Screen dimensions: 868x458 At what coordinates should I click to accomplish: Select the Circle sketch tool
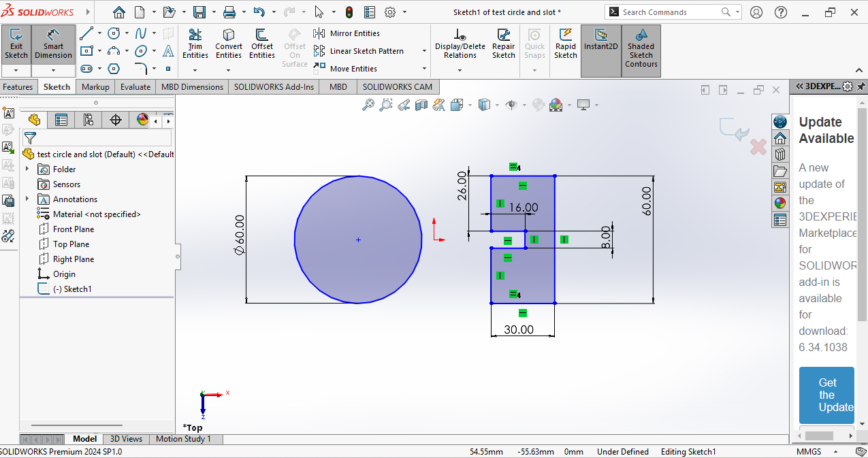click(x=114, y=33)
